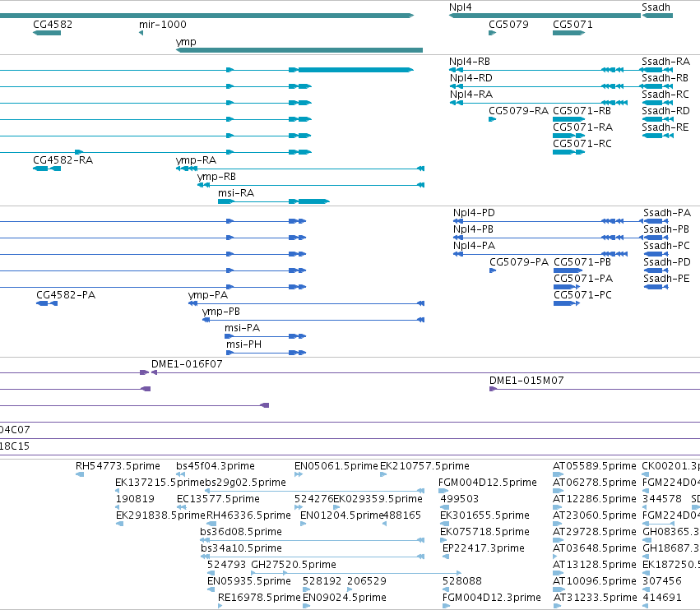Click the ymp gene bar

pyautogui.click(x=299, y=50)
